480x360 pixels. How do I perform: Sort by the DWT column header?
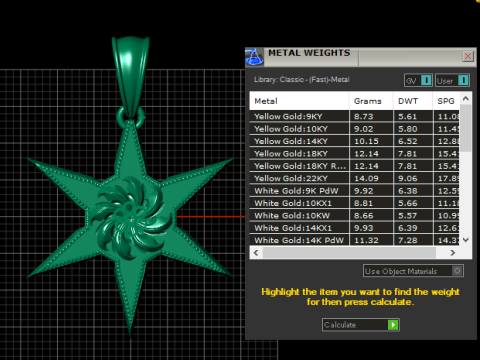[413, 101]
